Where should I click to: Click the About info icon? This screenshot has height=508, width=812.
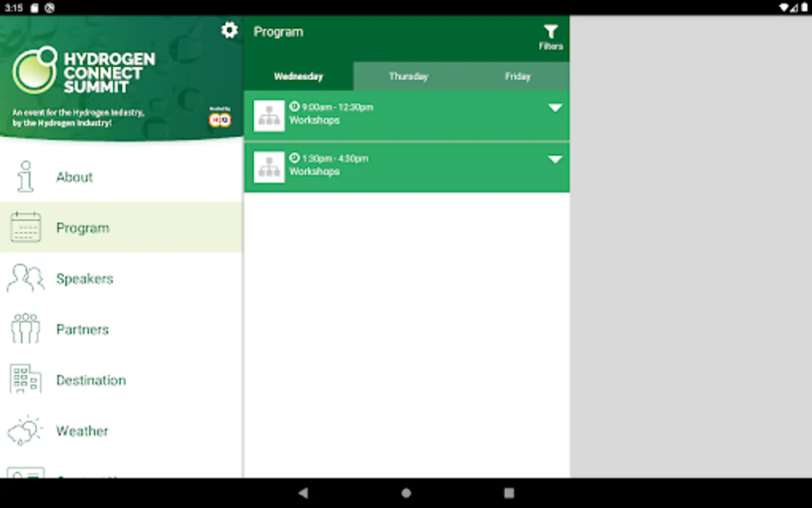[25, 177]
